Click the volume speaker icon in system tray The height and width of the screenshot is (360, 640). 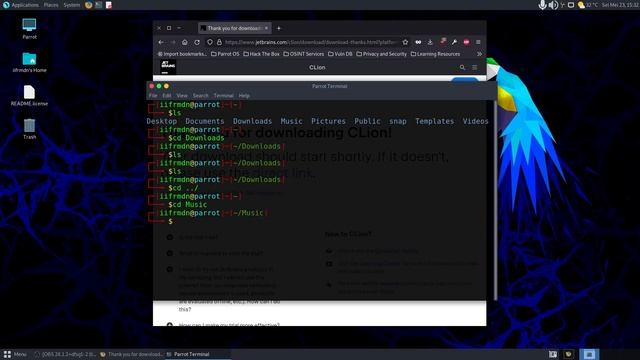(553, 5)
